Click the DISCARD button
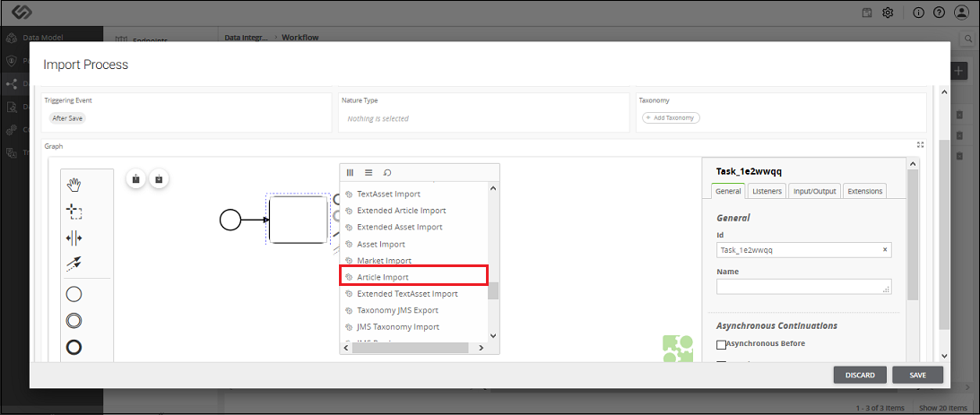 (x=860, y=375)
